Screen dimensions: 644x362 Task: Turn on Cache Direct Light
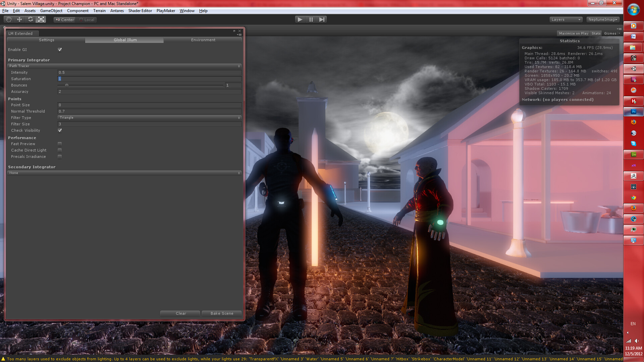pyautogui.click(x=59, y=150)
